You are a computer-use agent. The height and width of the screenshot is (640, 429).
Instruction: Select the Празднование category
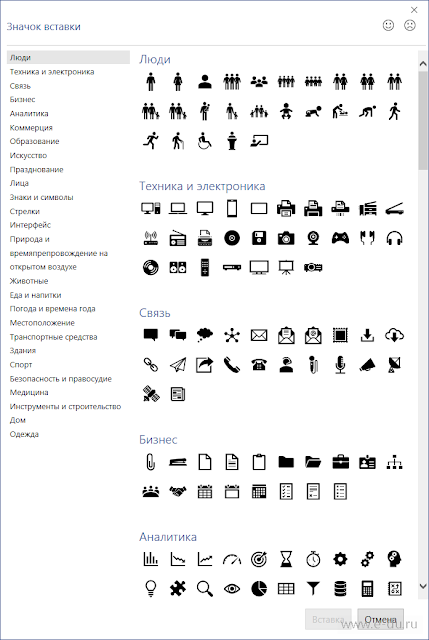coord(36,169)
